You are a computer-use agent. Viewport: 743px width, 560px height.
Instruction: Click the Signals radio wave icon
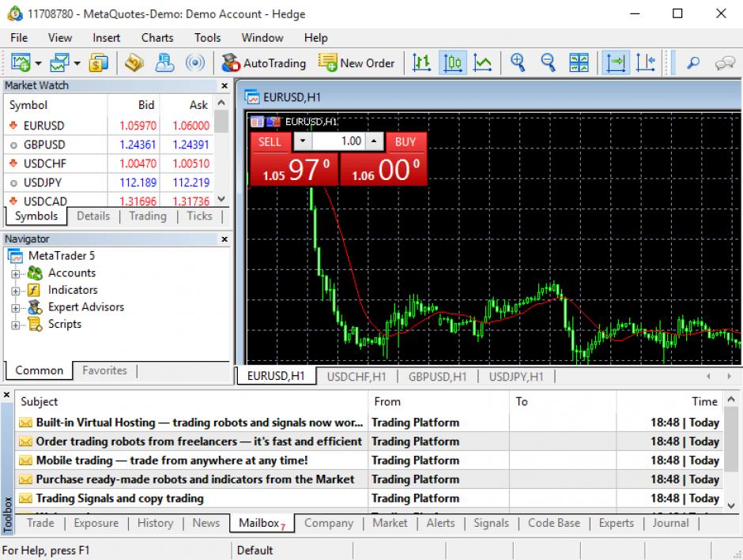click(194, 62)
